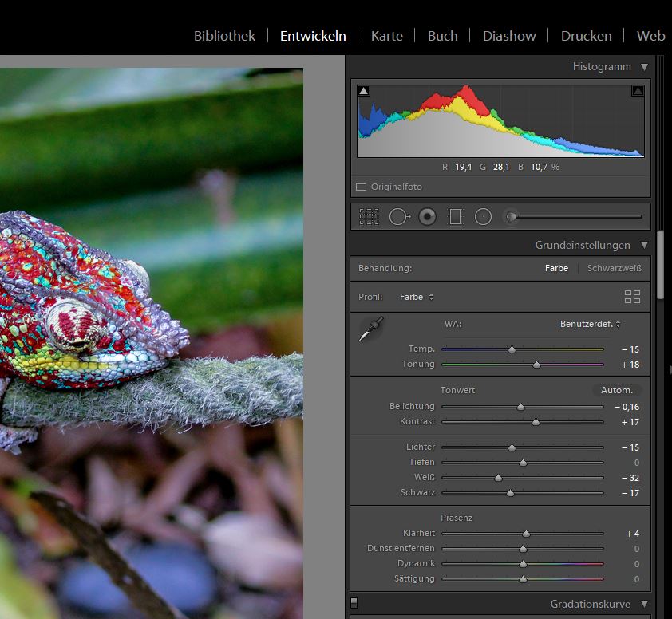Open the Diashow module
This screenshot has width=672, height=619.
(x=508, y=35)
